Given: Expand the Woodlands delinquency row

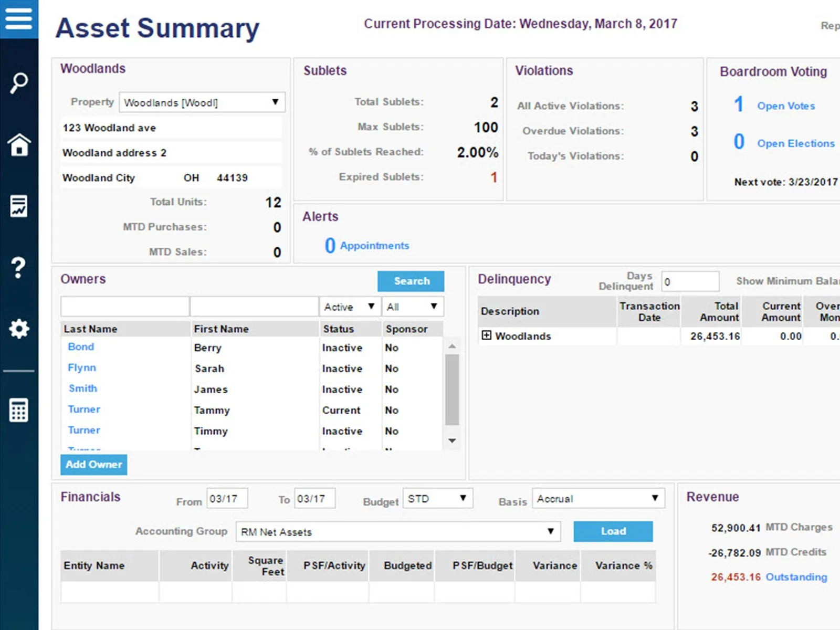Looking at the screenshot, I should tap(487, 335).
